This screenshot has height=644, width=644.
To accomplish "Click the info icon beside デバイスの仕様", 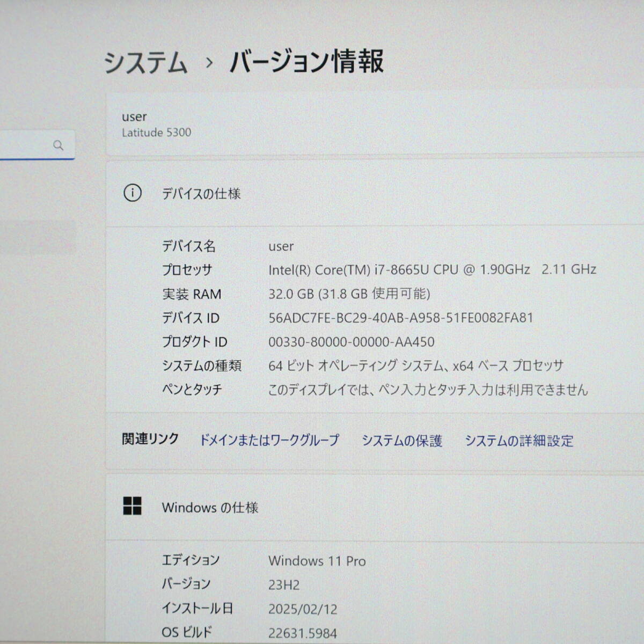I will click(x=133, y=193).
